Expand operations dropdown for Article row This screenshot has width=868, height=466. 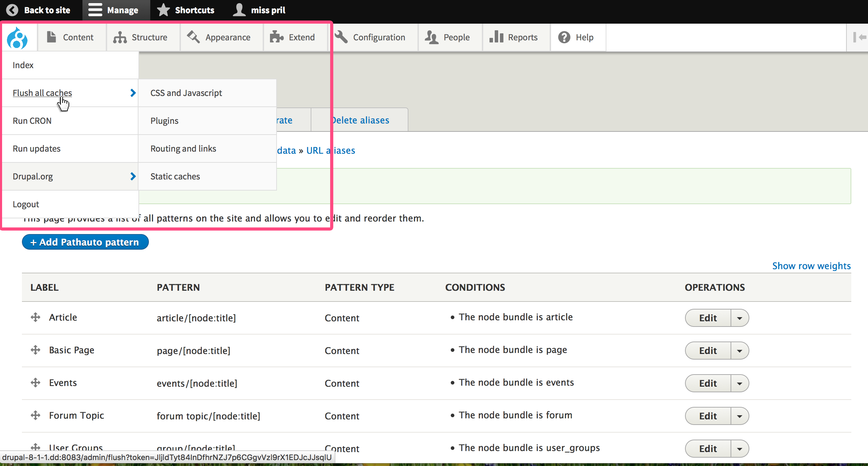tap(740, 318)
